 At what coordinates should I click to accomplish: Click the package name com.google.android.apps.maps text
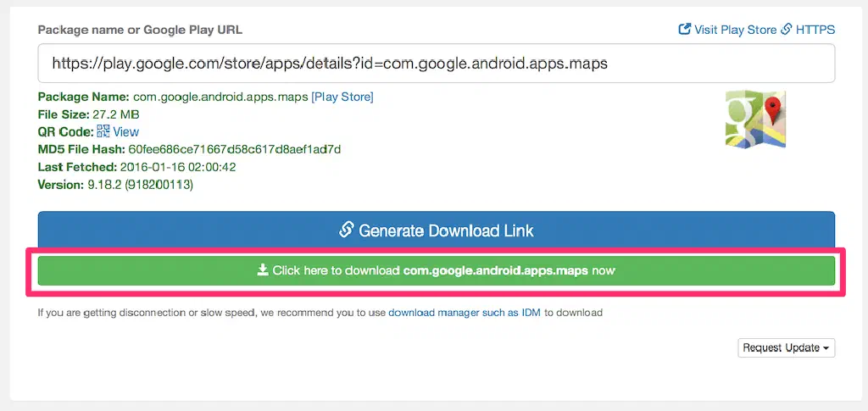point(220,97)
